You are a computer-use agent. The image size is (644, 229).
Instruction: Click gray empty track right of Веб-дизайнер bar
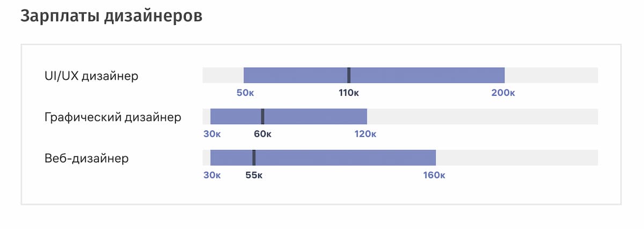(x=516, y=158)
